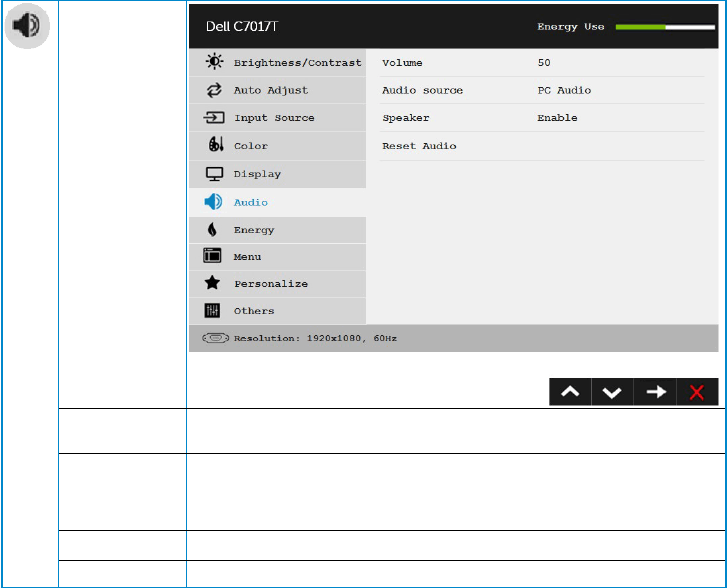Image resolution: width=727 pixels, height=588 pixels.
Task: Click the red X exit button
Action: [697, 392]
